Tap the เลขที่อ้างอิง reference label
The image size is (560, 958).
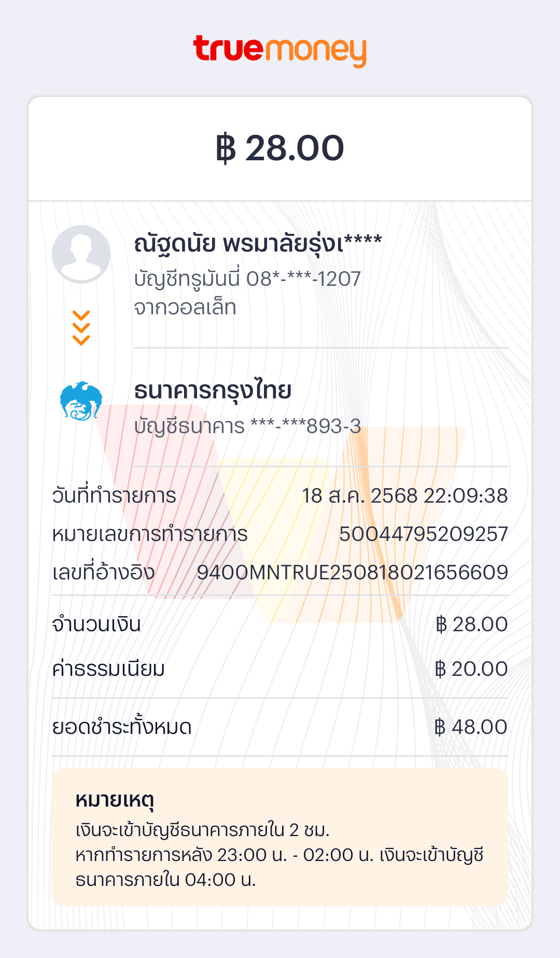104,573
